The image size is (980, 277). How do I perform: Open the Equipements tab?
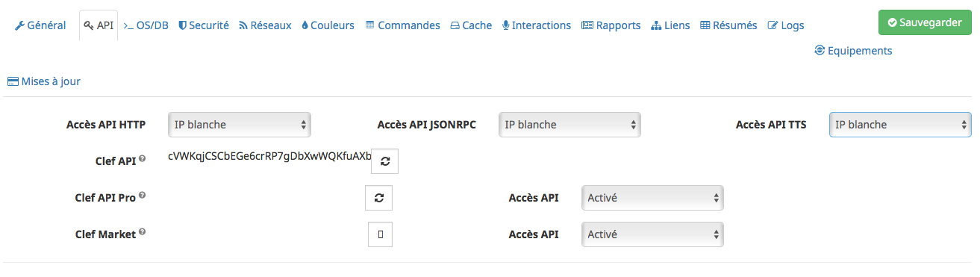[853, 51]
